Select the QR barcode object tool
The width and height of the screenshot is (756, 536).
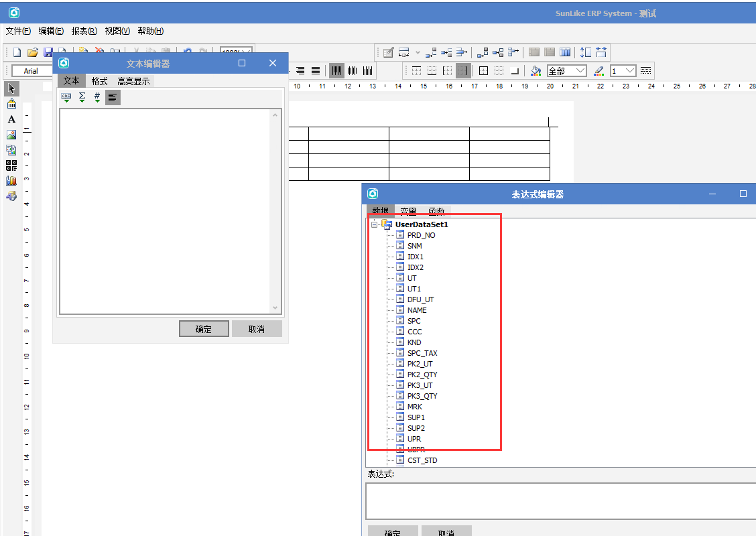11,165
